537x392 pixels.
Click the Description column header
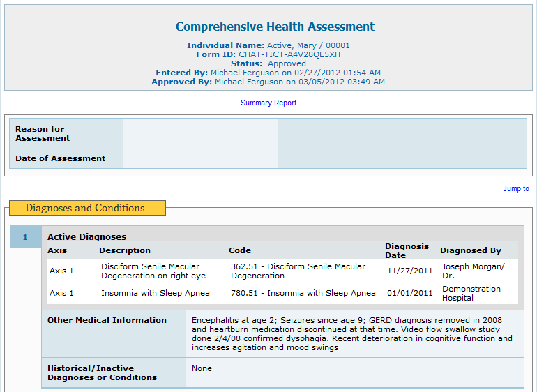pos(125,250)
